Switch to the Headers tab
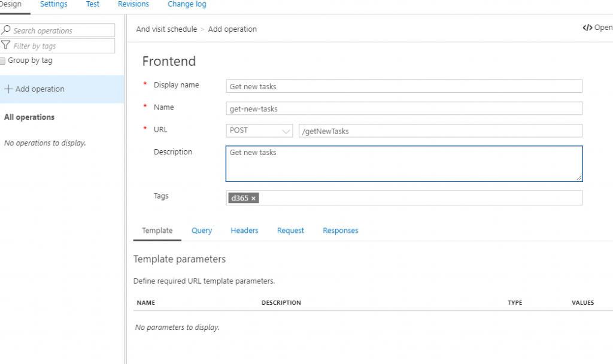 244,230
